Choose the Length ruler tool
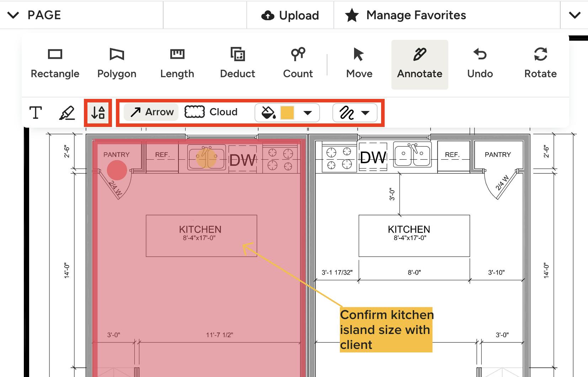The image size is (588, 377). (177, 64)
